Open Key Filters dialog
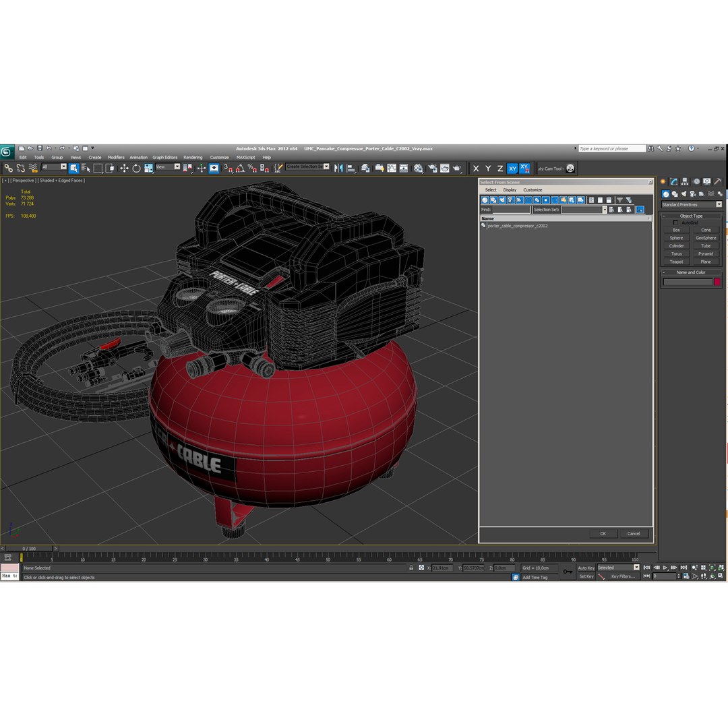Image resolution: width=728 pixels, height=728 pixels. pyautogui.click(x=622, y=576)
